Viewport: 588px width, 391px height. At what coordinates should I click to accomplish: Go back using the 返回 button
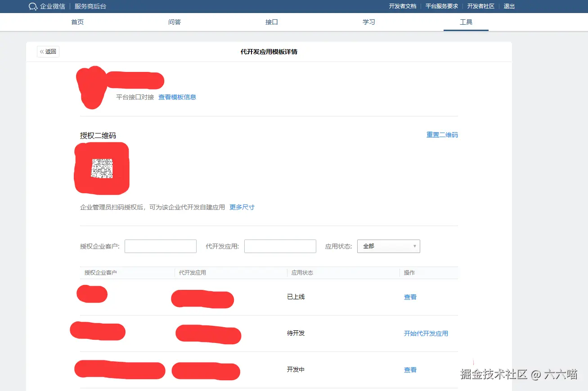tap(48, 52)
